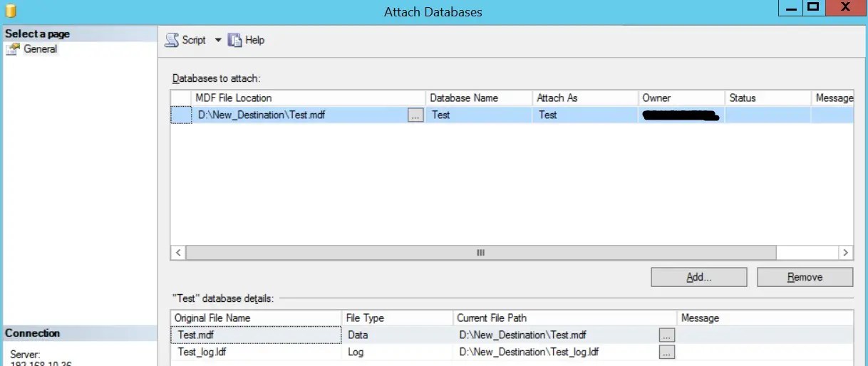Screen dimensions: 868x366
Task: Browse current file path for Test.mdf
Action: [x=666, y=335]
